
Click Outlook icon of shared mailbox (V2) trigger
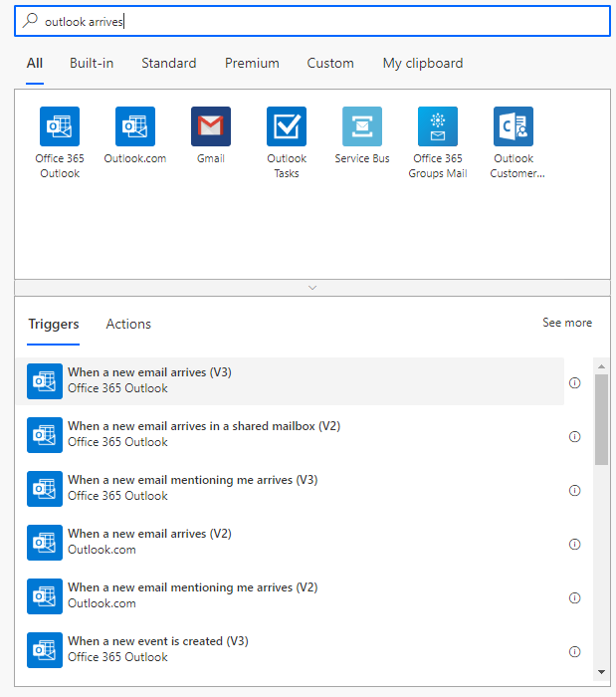coord(45,435)
